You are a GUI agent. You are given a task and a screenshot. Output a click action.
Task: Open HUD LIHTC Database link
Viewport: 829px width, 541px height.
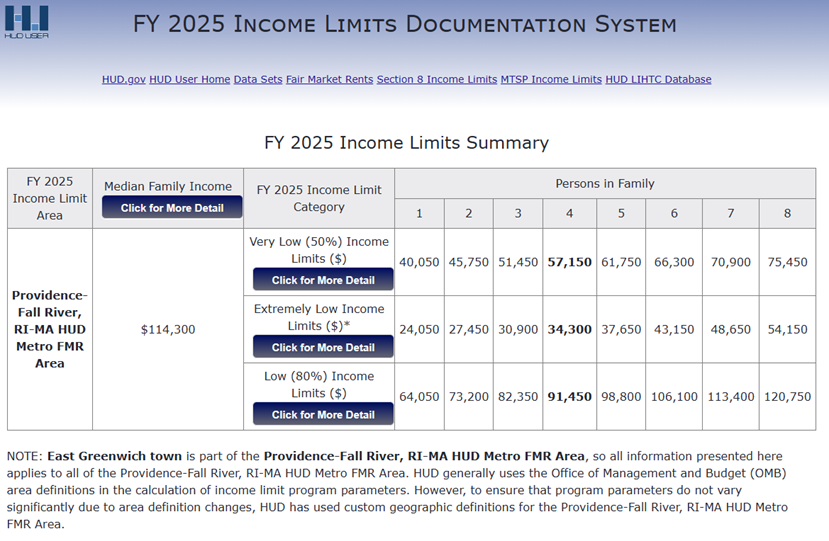(x=658, y=79)
